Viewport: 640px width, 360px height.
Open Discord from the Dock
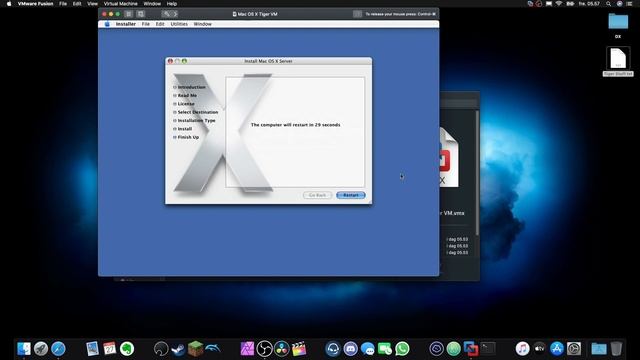click(x=350, y=349)
